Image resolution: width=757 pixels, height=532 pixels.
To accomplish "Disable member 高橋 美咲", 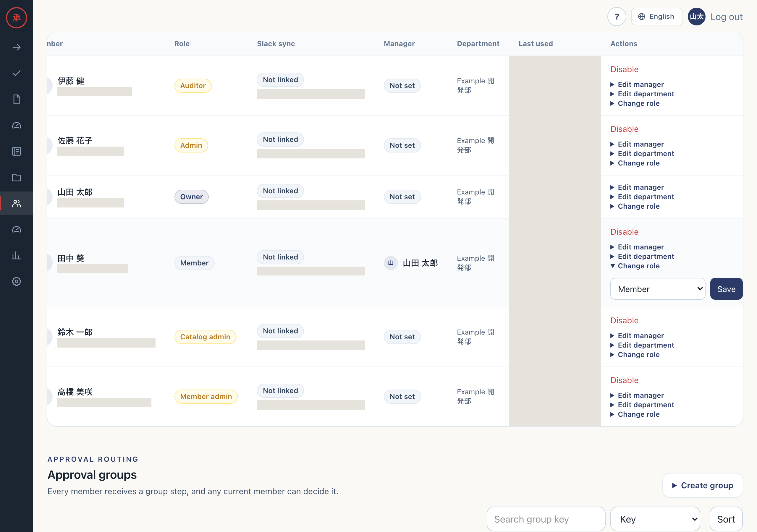I will click(x=624, y=380).
